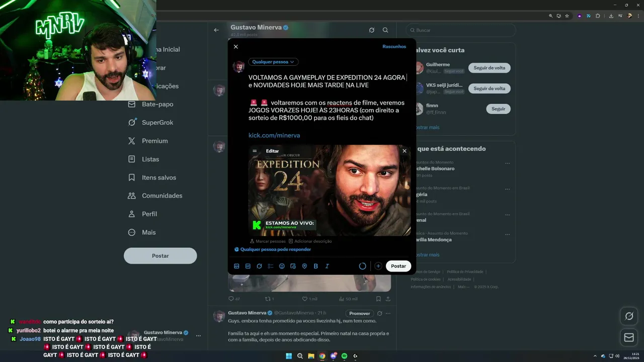Open the floating Grok button
The image size is (644, 362).
[629, 316]
